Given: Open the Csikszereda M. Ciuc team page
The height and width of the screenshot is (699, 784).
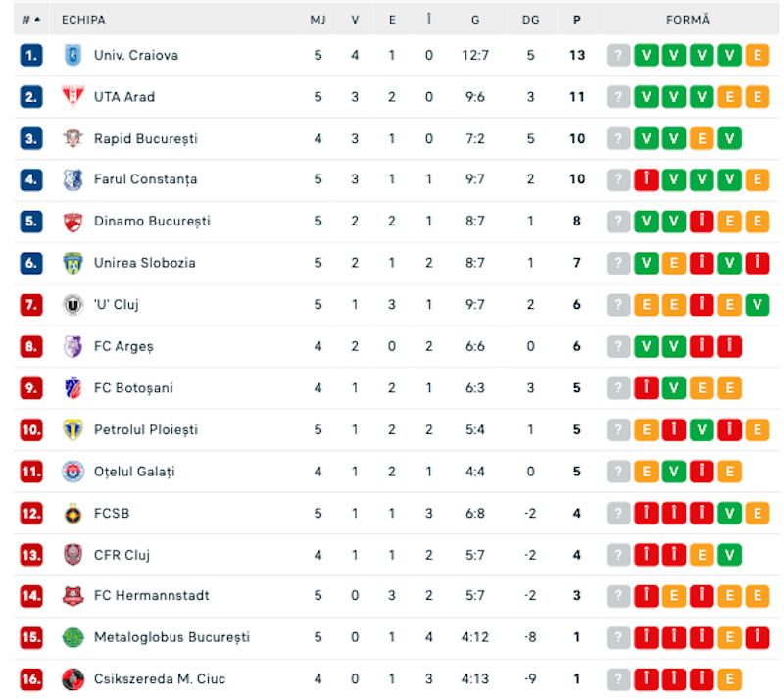Looking at the screenshot, I should [160, 679].
